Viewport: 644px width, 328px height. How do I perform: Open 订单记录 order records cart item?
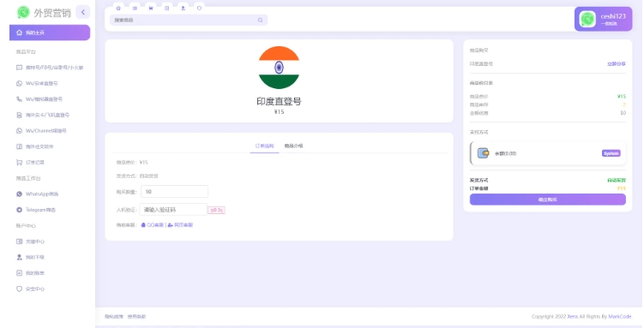(x=30, y=163)
